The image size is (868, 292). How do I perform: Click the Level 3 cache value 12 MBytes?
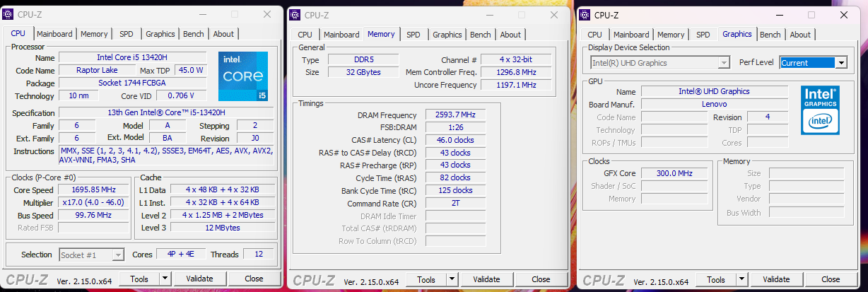pos(223,228)
